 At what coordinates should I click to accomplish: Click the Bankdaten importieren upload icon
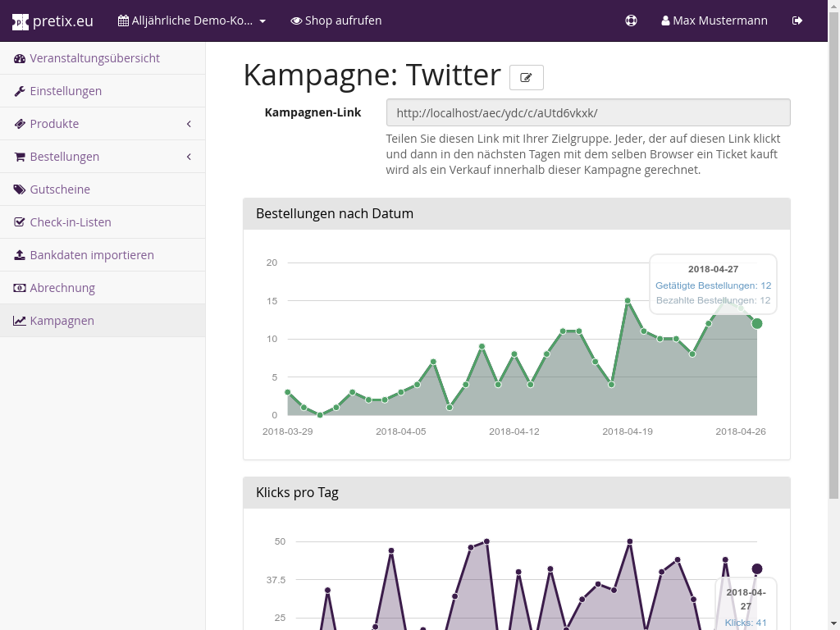[x=20, y=255]
